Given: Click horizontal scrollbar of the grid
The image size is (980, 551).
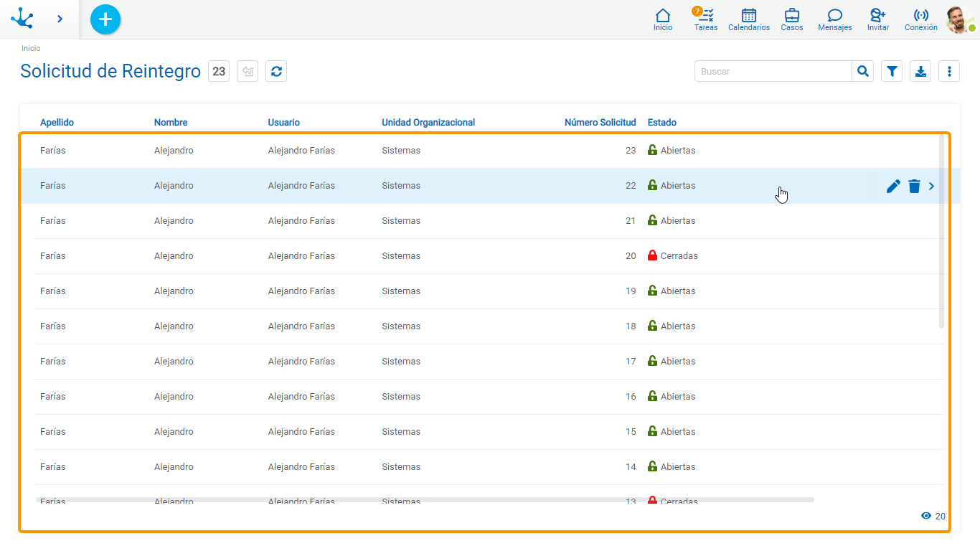Looking at the screenshot, I should 425,499.
